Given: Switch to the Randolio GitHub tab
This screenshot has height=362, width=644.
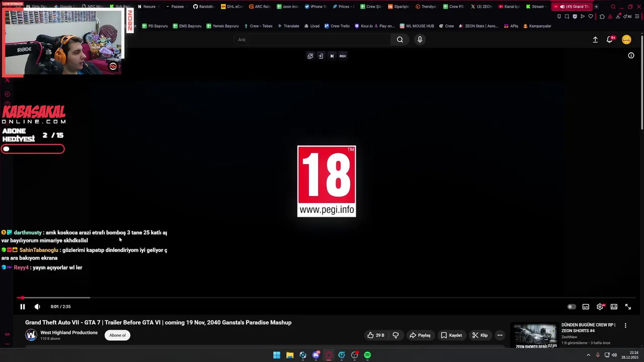Looking at the screenshot, I should 205,7.
